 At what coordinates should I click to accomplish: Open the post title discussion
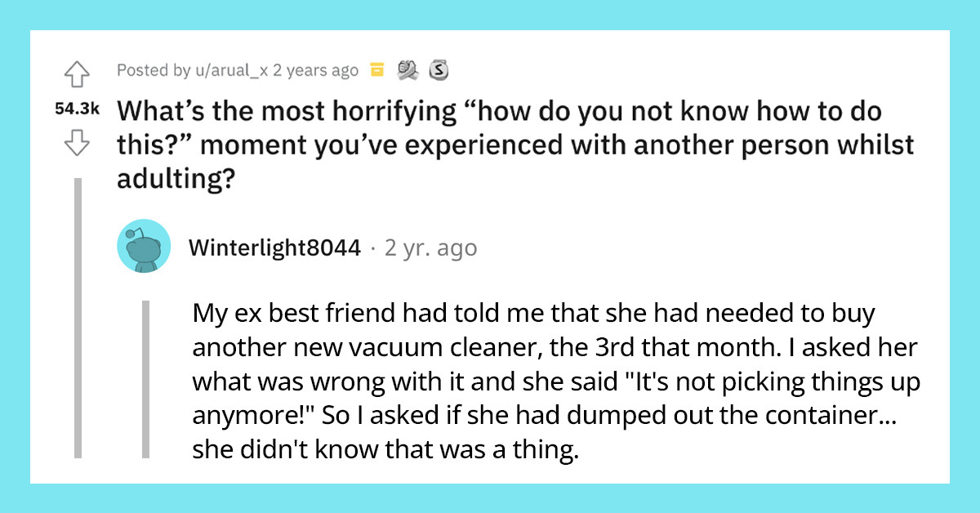click(490, 145)
